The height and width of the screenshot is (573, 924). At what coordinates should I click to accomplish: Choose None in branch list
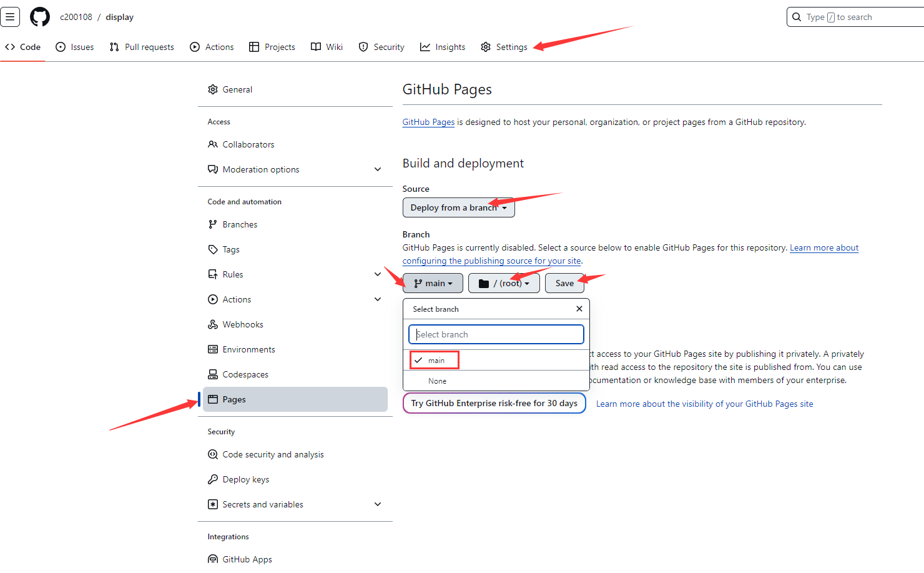pos(437,381)
